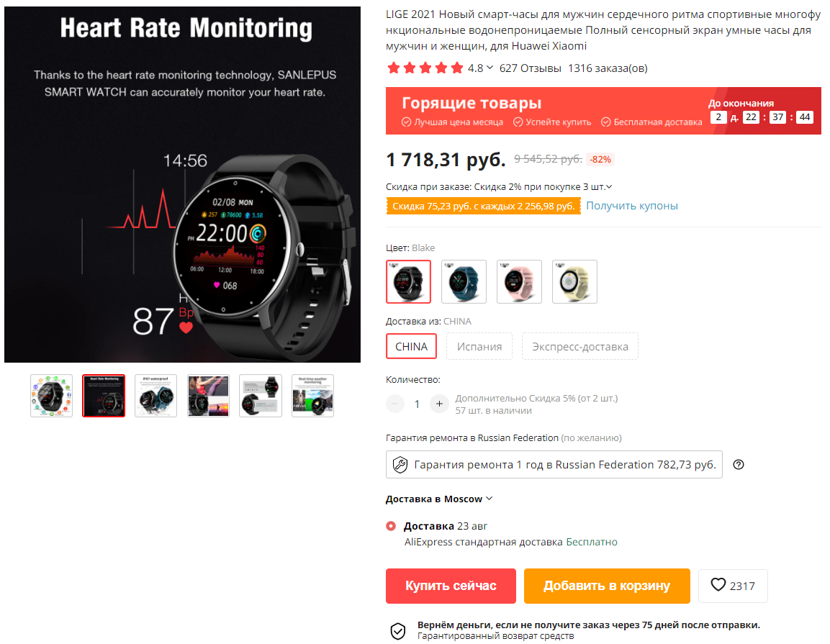Click the five-star rating icons

pyautogui.click(x=425, y=68)
